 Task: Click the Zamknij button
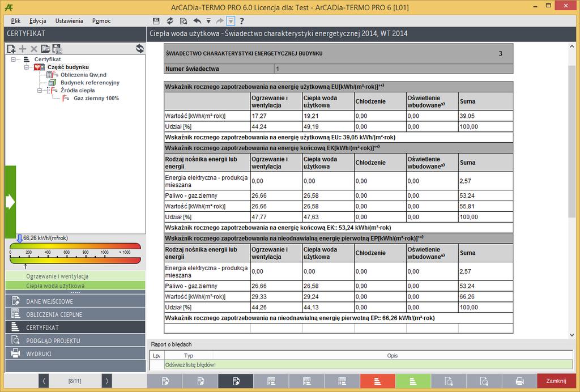(556, 381)
